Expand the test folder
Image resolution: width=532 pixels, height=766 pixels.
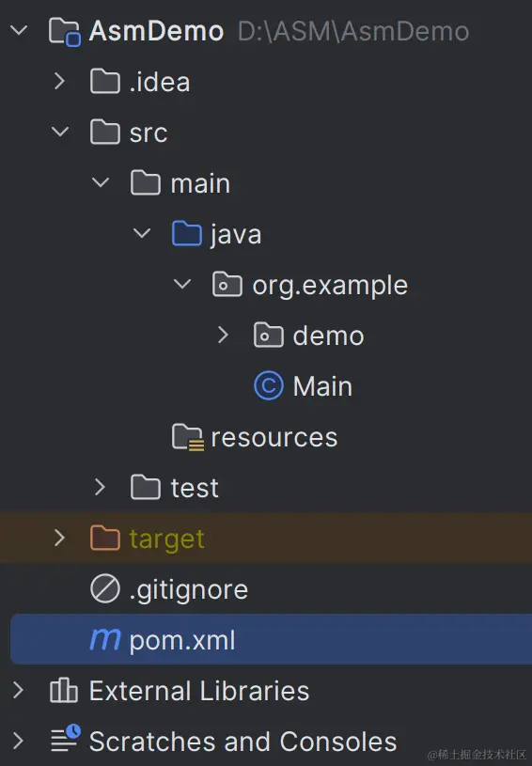[100, 487]
